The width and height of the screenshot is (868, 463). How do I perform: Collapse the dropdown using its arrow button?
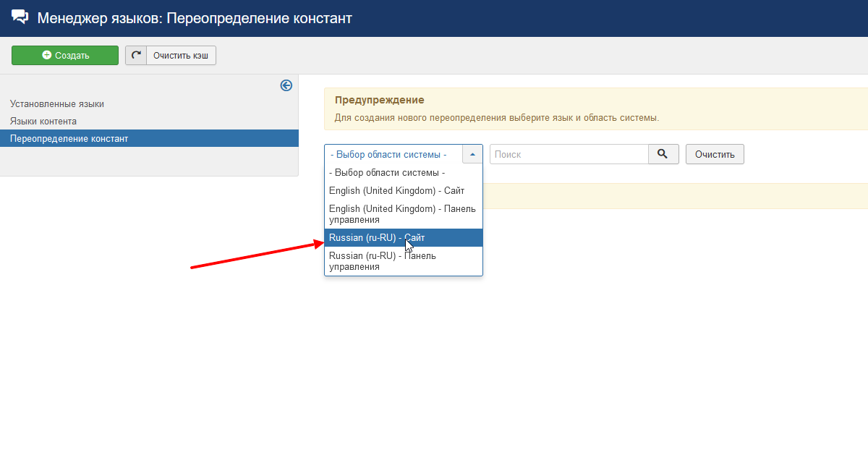tap(472, 154)
